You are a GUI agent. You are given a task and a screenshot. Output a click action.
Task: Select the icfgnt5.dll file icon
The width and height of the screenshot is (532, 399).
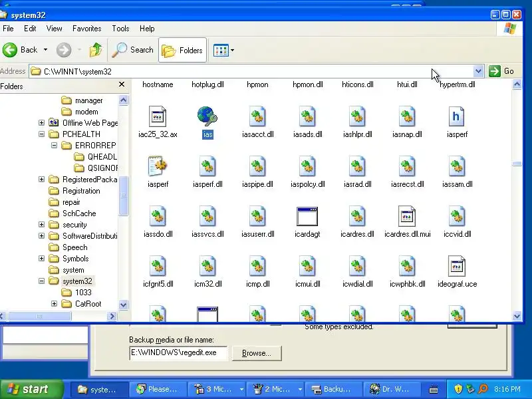point(158,265)
